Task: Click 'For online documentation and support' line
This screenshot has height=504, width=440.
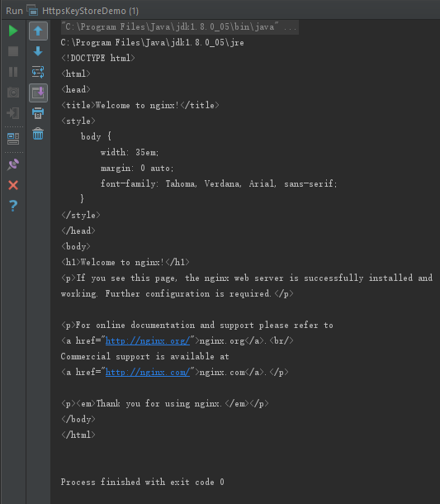Action: click(x=197, y=326)
